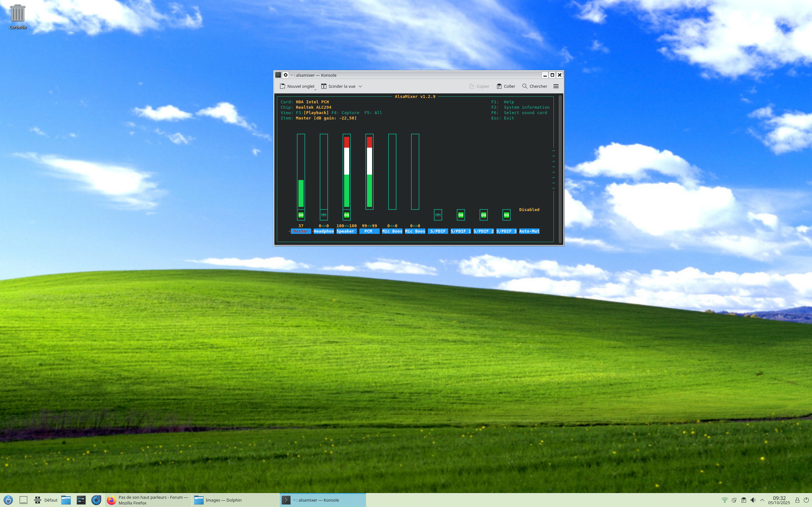This screenshot has width=812, height=507.
Task: Toggle the Headphone MM mute box
Action: coord(324,215)
